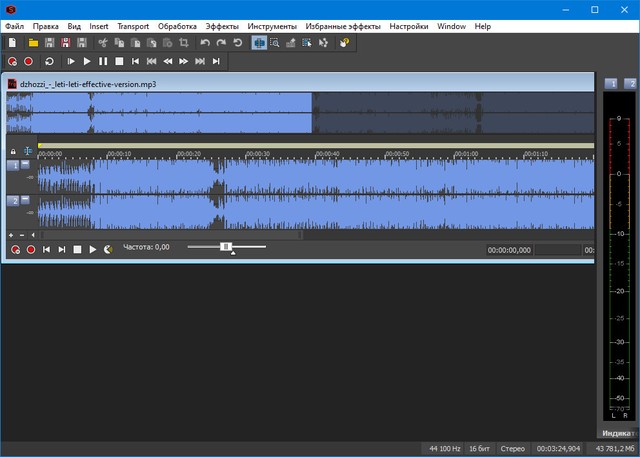This screenshot has width=640, height=457.
Task: Collapse channel 2 with its minus button
Action: coord(26,200)
